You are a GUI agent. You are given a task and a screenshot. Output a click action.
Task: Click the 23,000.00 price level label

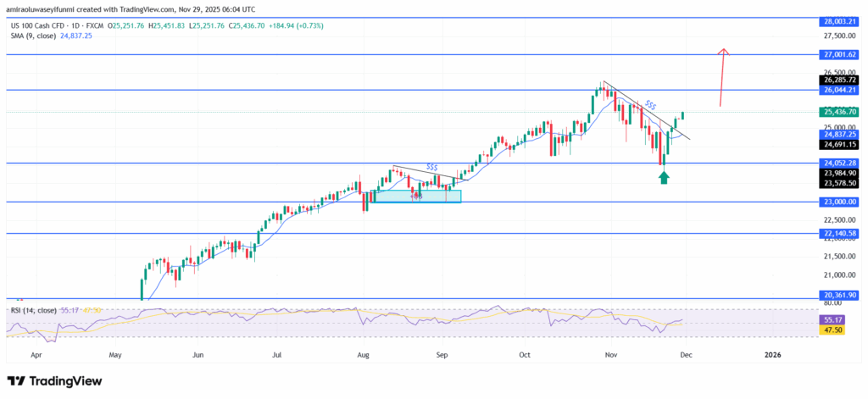click(x=837, y=202)
